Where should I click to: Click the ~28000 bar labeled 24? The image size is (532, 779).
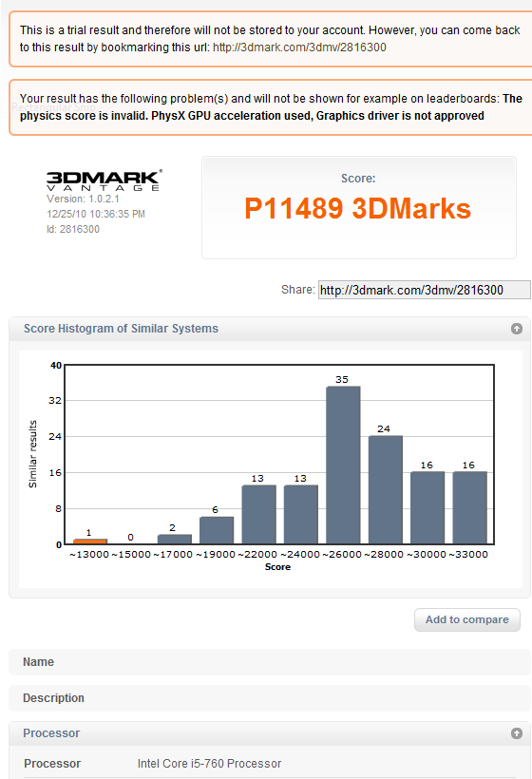click(386, 490)
